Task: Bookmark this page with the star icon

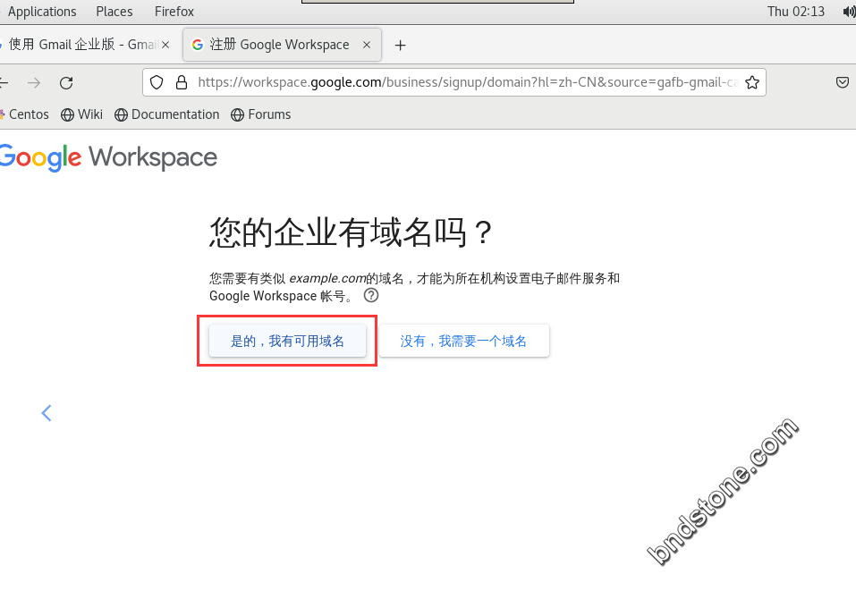Action: pos(752,82)
